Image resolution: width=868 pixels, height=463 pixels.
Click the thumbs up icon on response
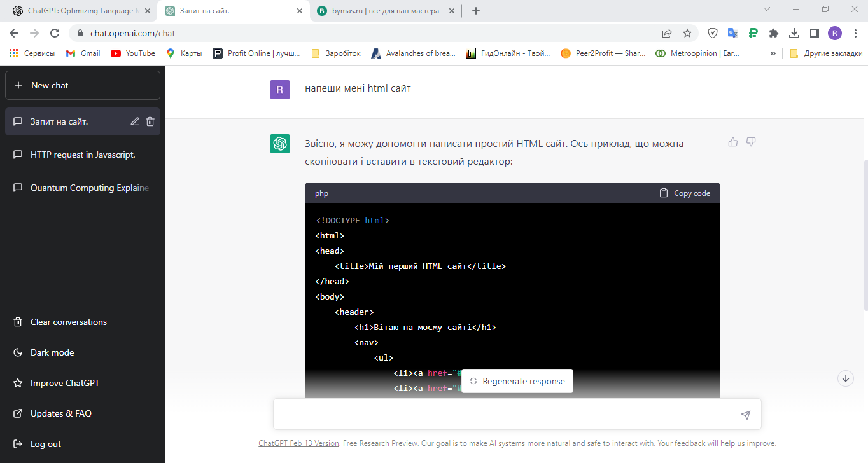click(733, 142)
